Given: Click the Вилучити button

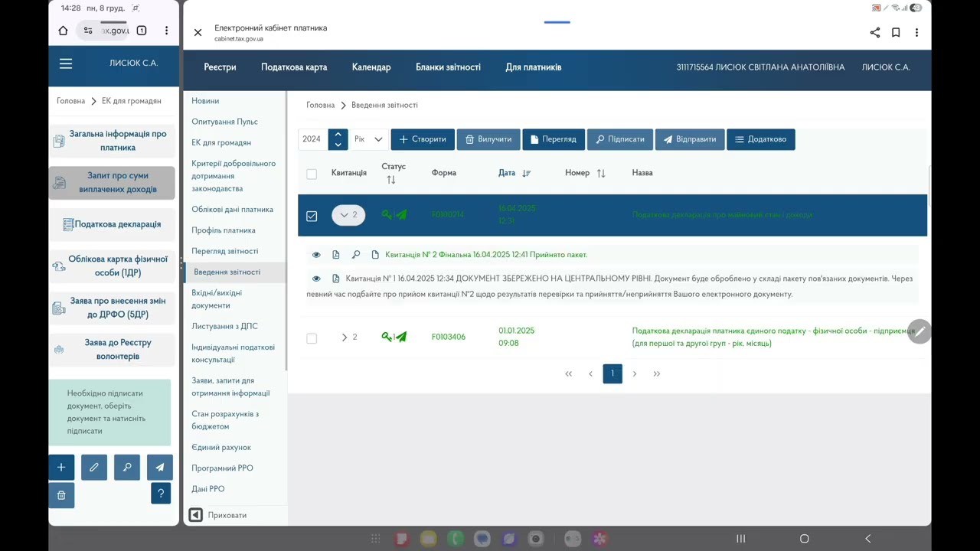Looking at the screenshot, I should click(488, 139).
